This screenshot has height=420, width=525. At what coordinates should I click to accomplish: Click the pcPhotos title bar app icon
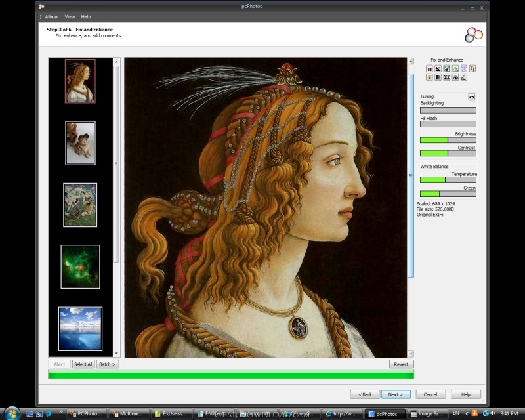click(x=42, y=7)
